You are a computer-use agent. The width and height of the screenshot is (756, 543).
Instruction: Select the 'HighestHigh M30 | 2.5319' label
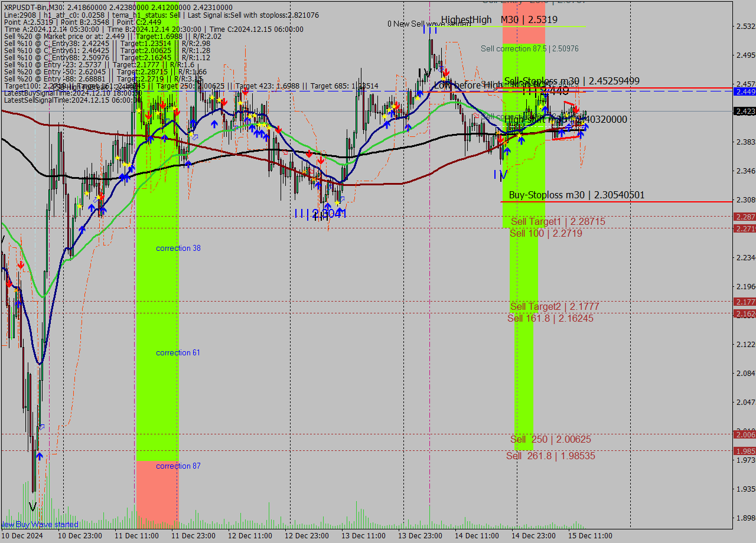[x=499, y=20]
